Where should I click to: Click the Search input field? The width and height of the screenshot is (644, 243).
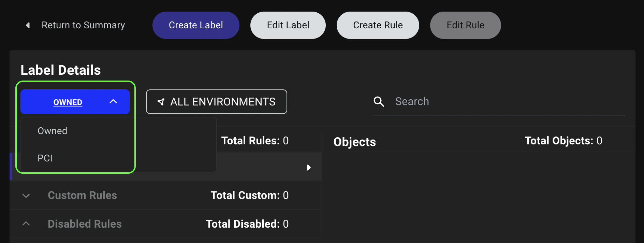click(478, 101)
